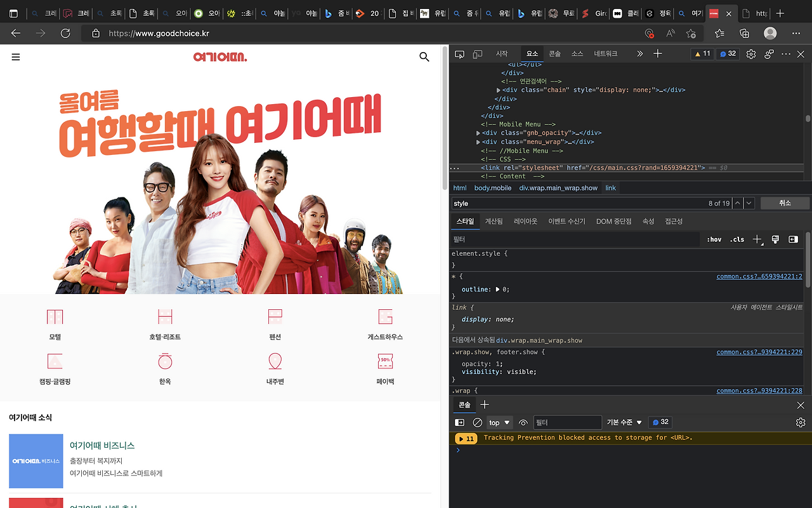
Task: Toggle rendering emulation next to new style rule
Action: coord(775,239)
